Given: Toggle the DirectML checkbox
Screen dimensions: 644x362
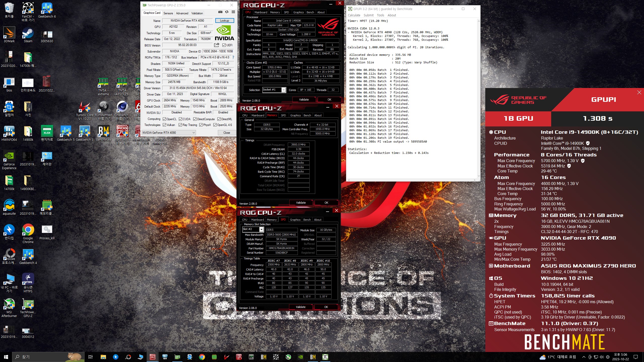Looking at the screenshot, I should pos(219,119).
